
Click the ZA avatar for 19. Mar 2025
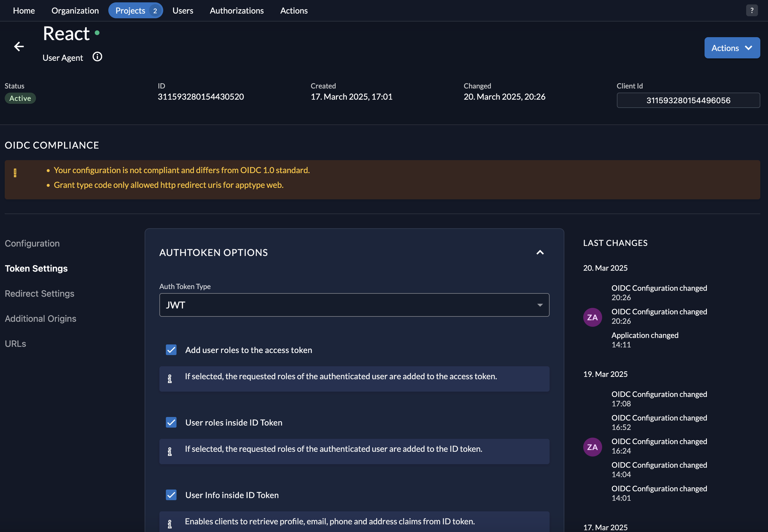coord(592,447)
